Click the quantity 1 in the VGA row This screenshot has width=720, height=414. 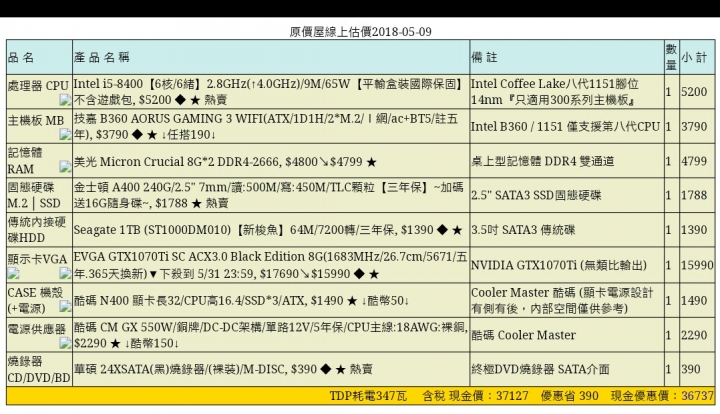tap(669, 265)
